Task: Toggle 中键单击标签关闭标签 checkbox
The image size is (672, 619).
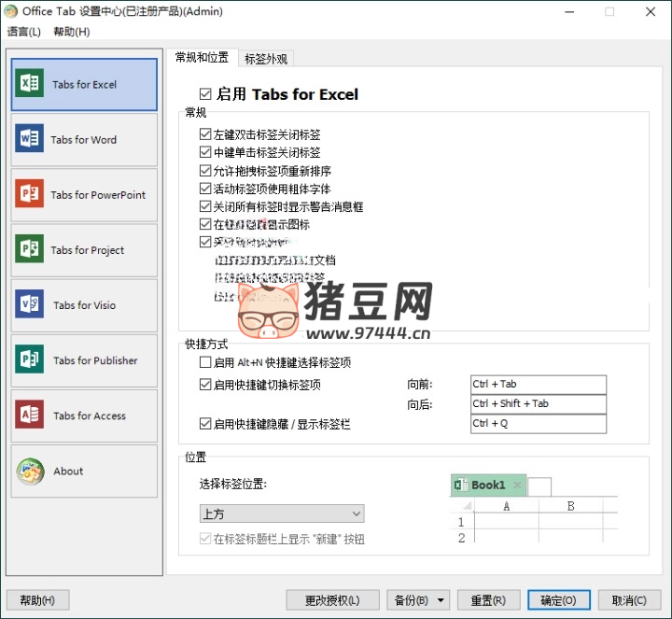Action: pyautogui.click(x=205, y=152)
